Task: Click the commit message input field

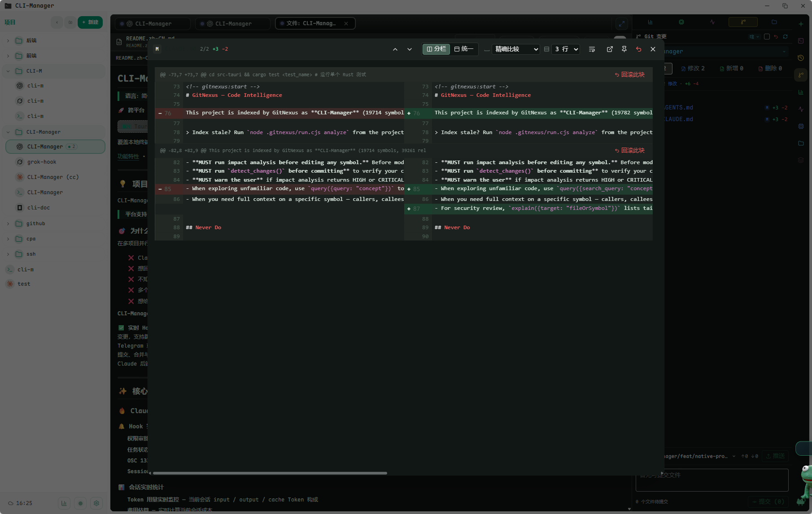Action: pyautogui.click(x=712, y=480)
